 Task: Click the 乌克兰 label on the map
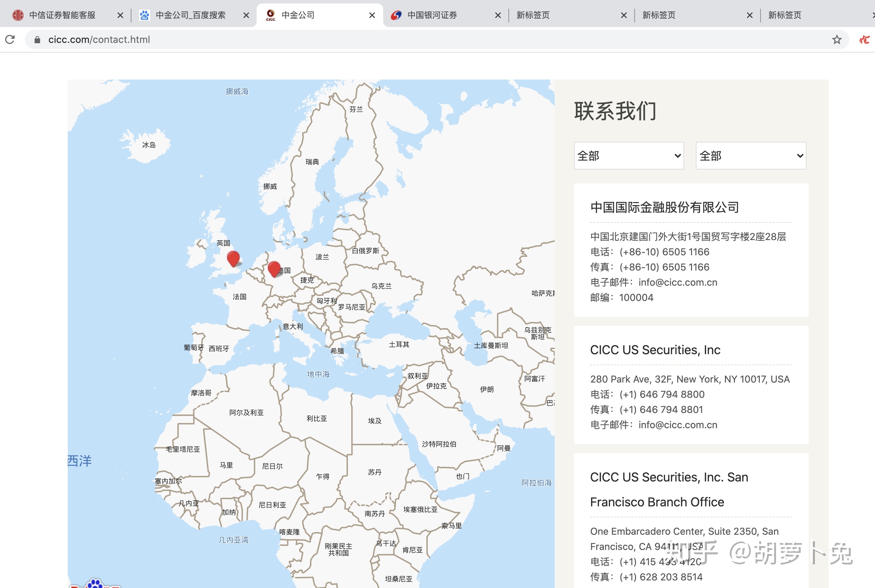point(381,286)
